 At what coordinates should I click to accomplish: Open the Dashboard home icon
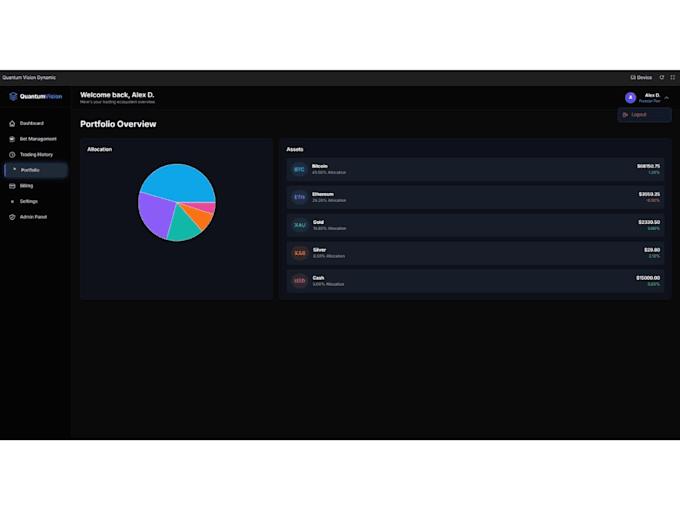12,124
